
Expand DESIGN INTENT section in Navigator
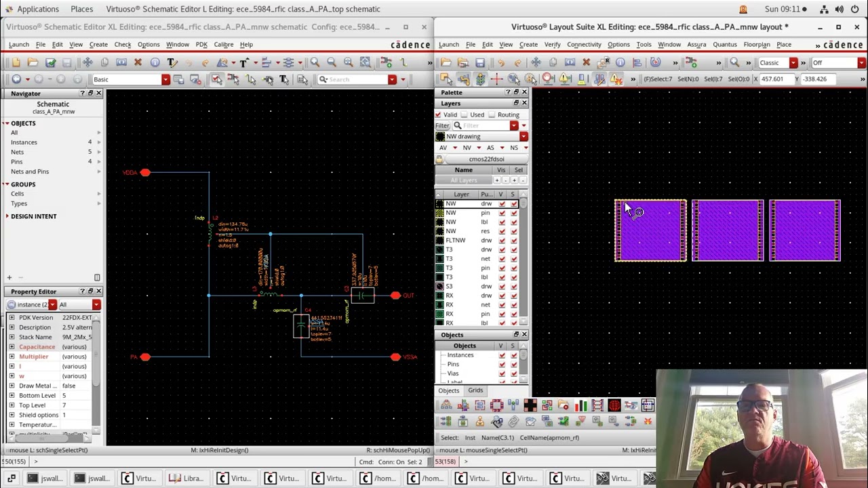[6, 216]
